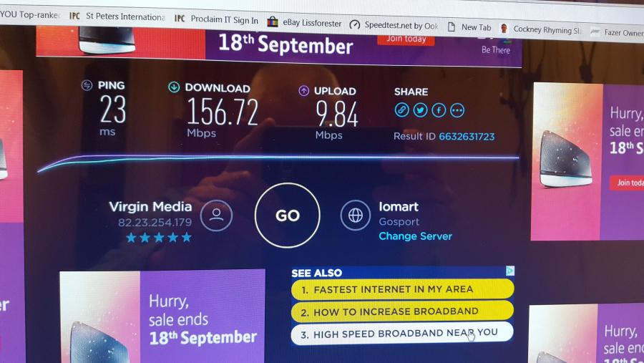Start a new test with GO button
Image resolution: width=644 pixels, height=363 pixels.
287,216
